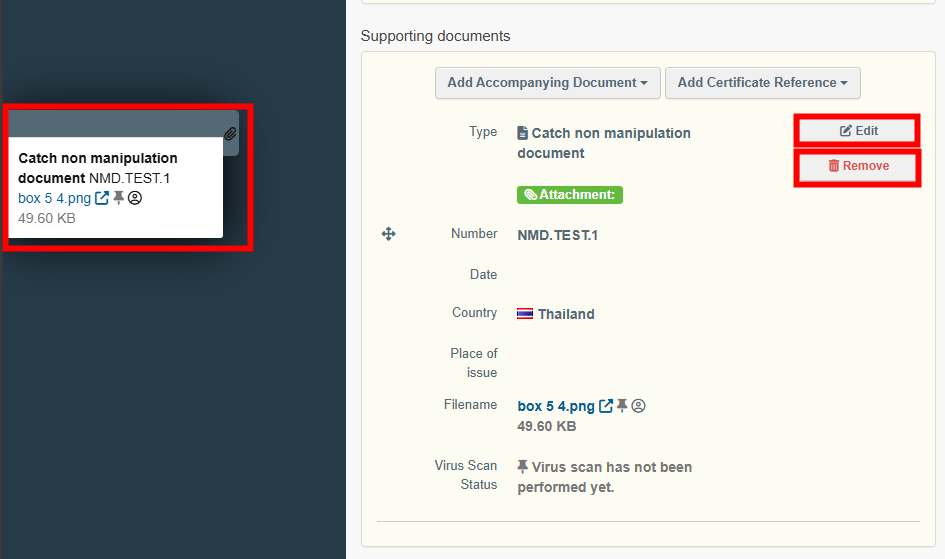945x559 pixels.
Task: Click 49.60 KB size in sidebar card
Action: point(46,219)
